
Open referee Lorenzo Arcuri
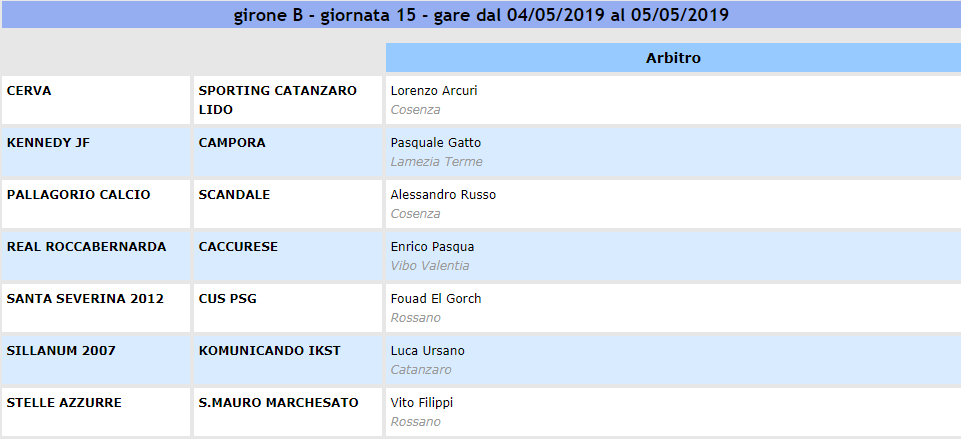[433, 91]
